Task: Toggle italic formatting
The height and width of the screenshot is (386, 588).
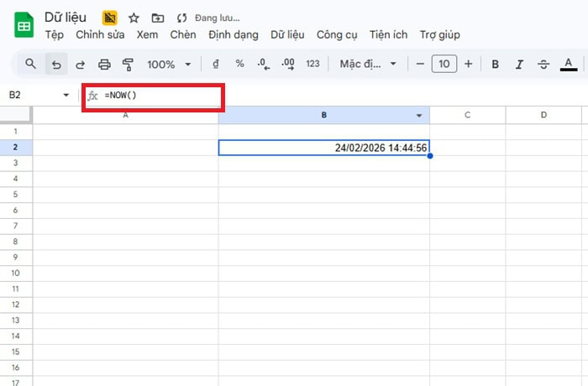Action: click(x=519, y=64)
